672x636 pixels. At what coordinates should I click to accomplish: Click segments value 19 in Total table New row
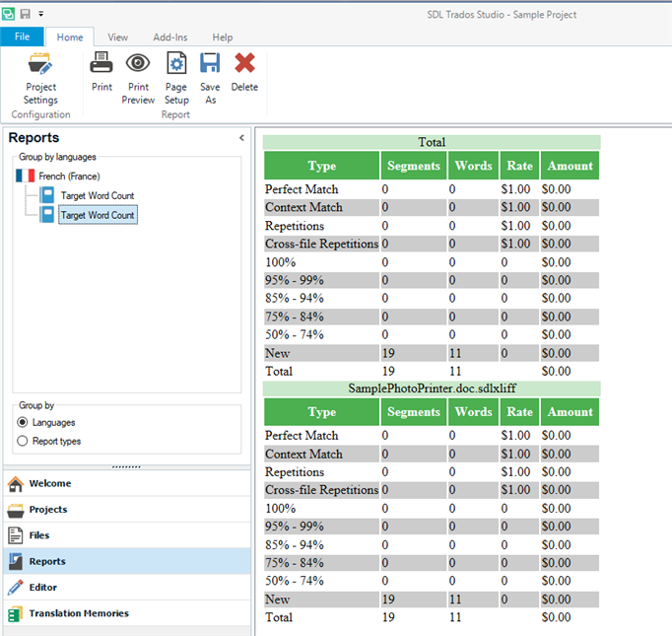tap(388, 353)
